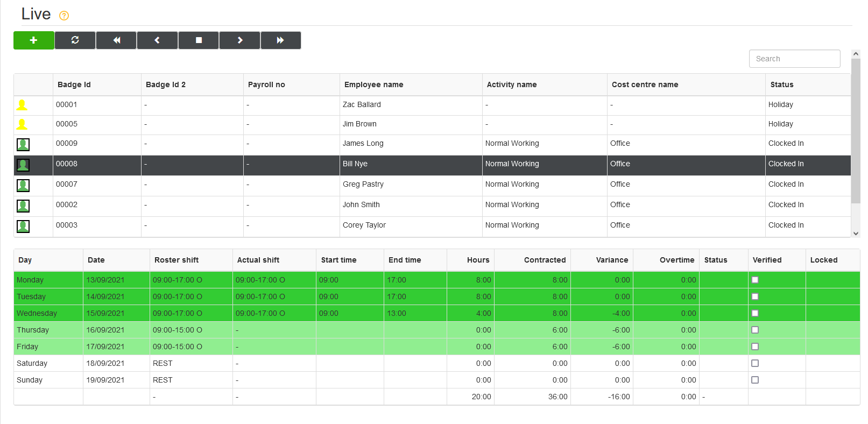Jump to last record with double-right arrow
Viewport: 868px width, 424px height.
[x=281, y=40]
